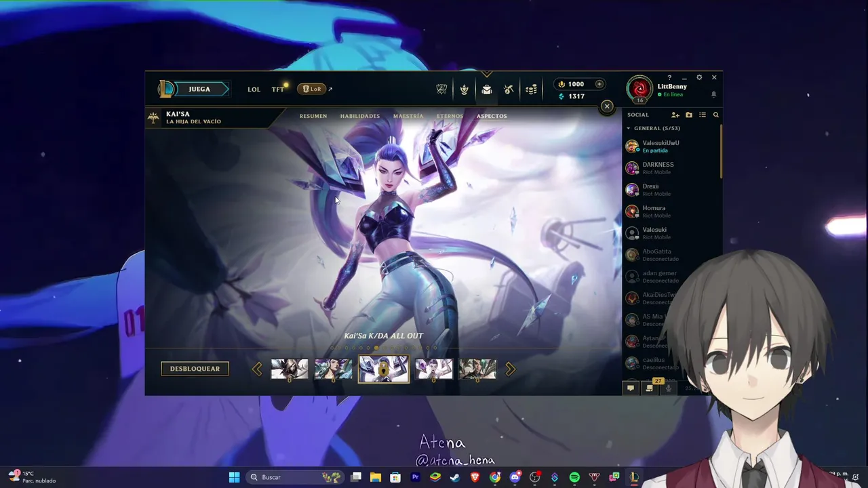This screenshot has height=488, width=868.
Task: Open Microsoft Store from the taskbar
Action: coord(395,477)
